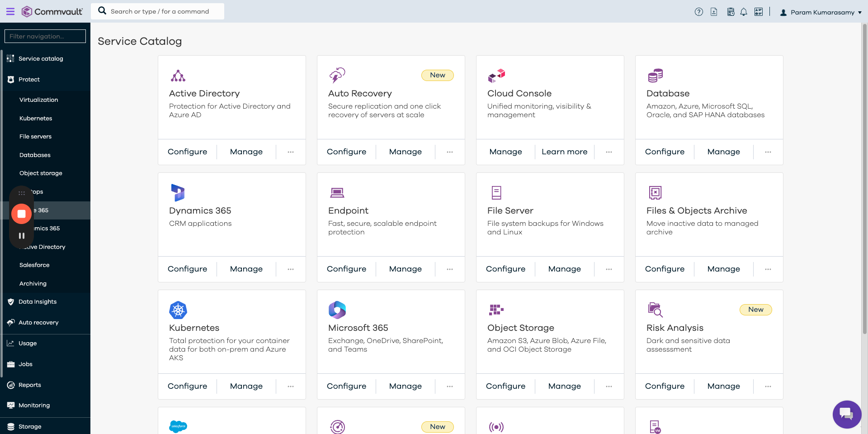Open the calendar jobs icon in top bar
The width and height of the screenshot is (868, 434).
(731, 12)
